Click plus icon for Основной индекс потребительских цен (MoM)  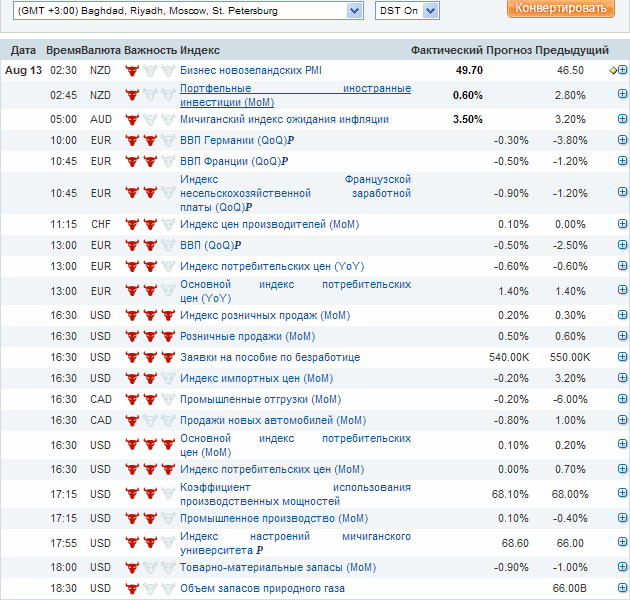(622, 444)
